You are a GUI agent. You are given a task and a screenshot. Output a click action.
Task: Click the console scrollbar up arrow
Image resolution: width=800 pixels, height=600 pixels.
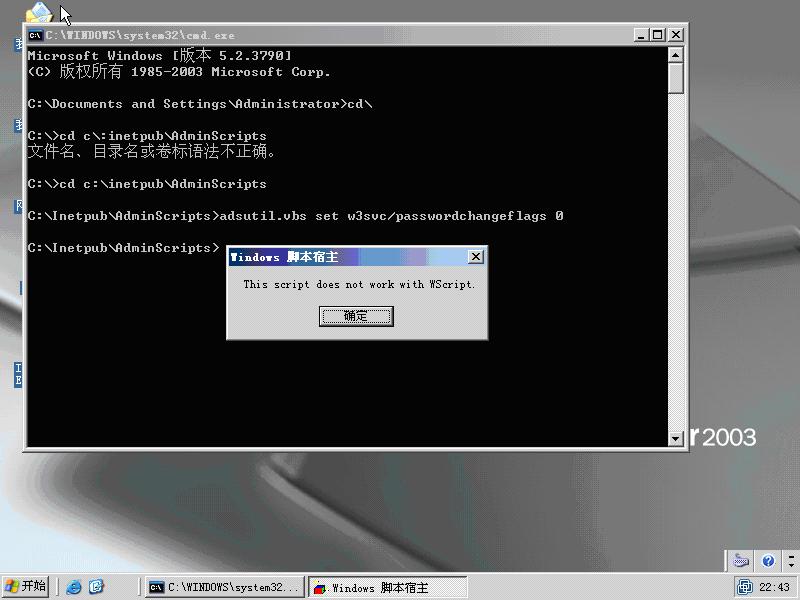pos(676,55)
